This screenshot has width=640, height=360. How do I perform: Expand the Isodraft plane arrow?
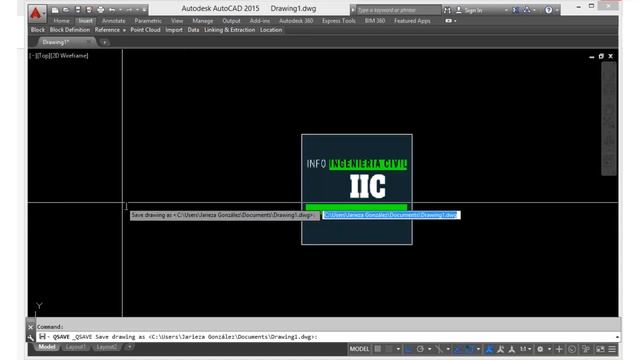pos(448,349)
